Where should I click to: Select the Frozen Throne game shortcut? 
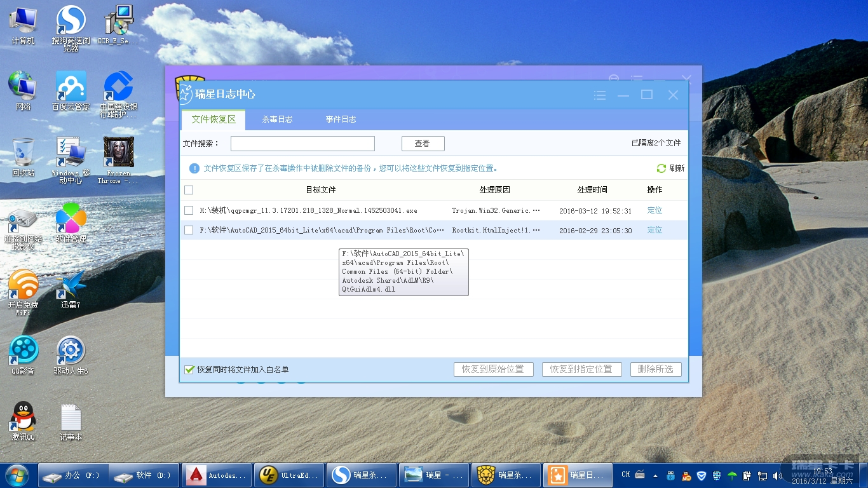118,160
